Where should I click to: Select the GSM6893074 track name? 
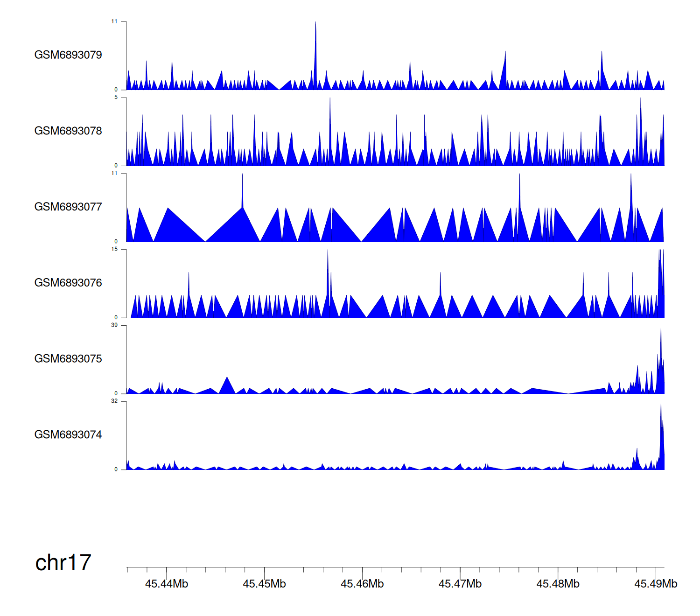coord(68,435)
